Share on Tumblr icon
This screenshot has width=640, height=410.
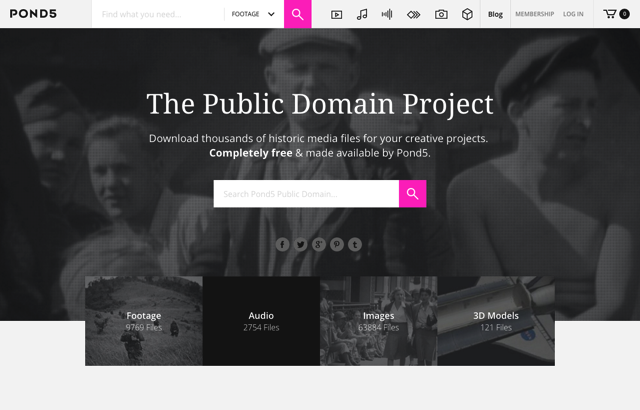pyautogui.click(x=355, y=244)
